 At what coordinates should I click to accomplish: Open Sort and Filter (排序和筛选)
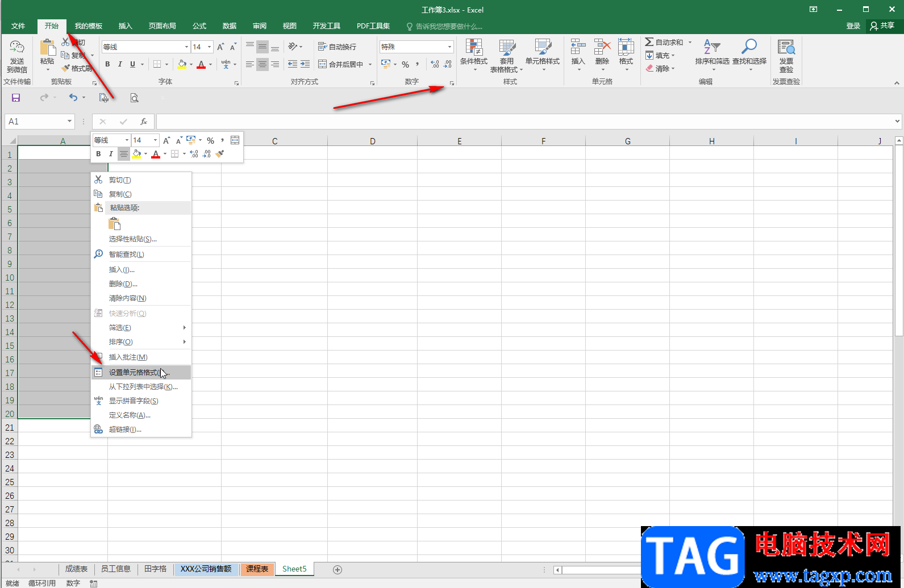click(x=712, y=55)
